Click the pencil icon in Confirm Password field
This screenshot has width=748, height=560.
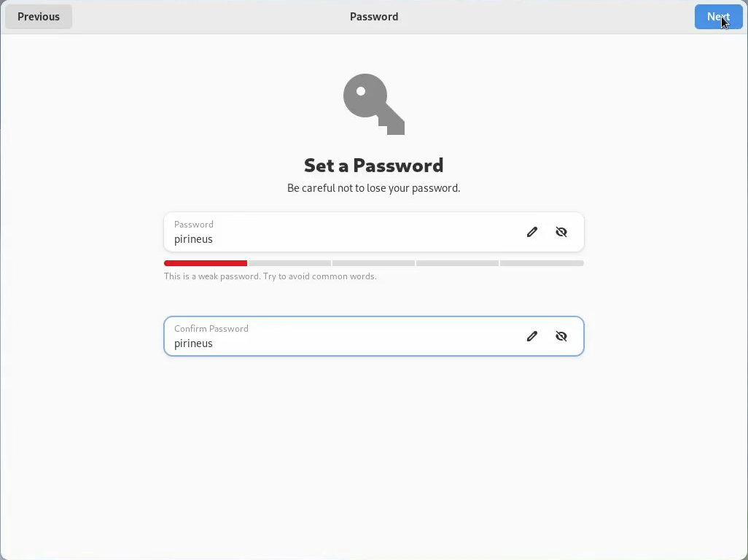point(532,336)
